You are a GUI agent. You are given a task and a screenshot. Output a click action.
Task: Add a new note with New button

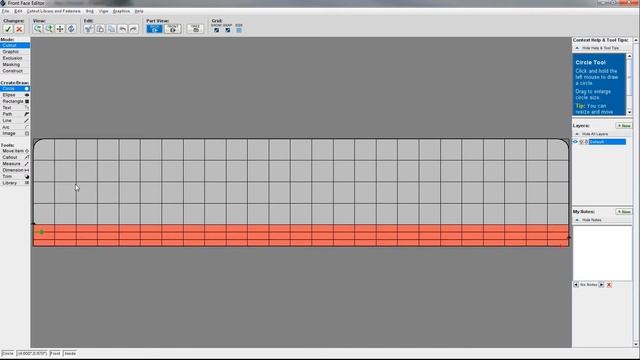(x=624, y=212)
